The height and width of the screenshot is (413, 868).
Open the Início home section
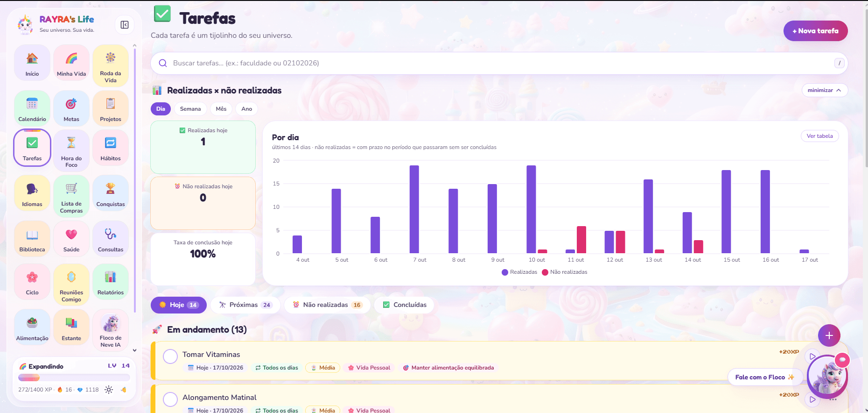(32, 63)
